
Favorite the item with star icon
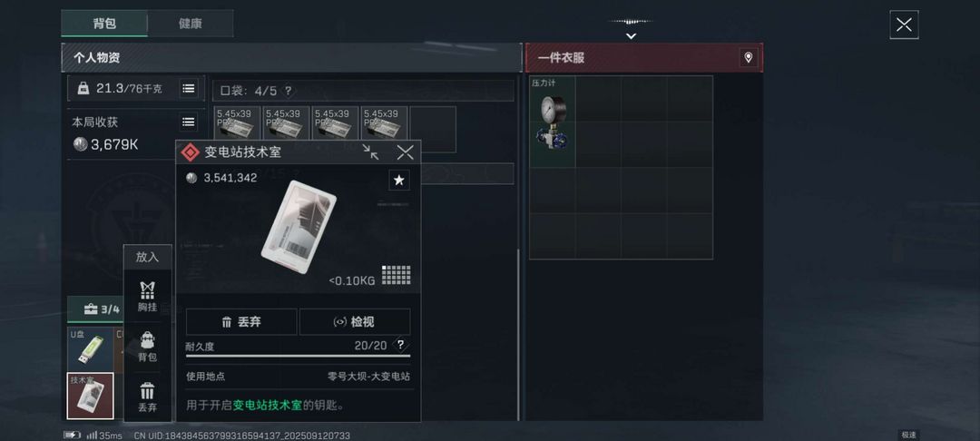(x=399, y=181)
